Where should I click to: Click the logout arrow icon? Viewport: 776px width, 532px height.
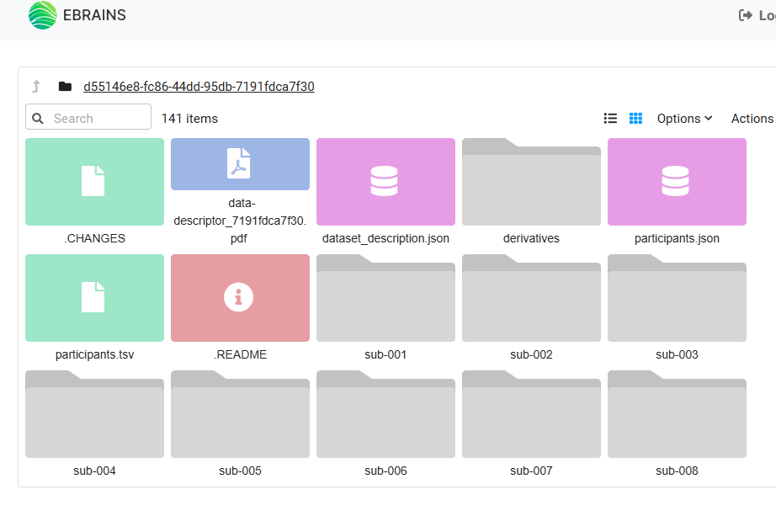[x=746, y=15]
